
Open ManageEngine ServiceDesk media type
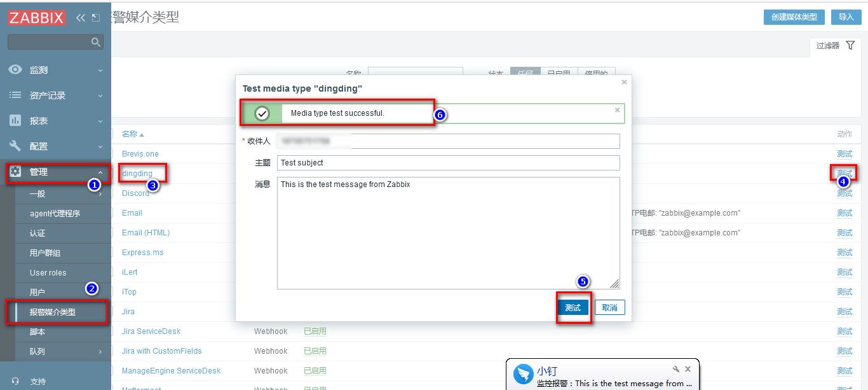click(172, 371)
